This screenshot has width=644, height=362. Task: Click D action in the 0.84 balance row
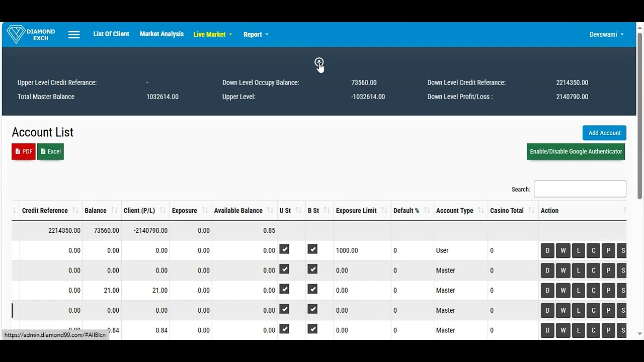point(547,330)
